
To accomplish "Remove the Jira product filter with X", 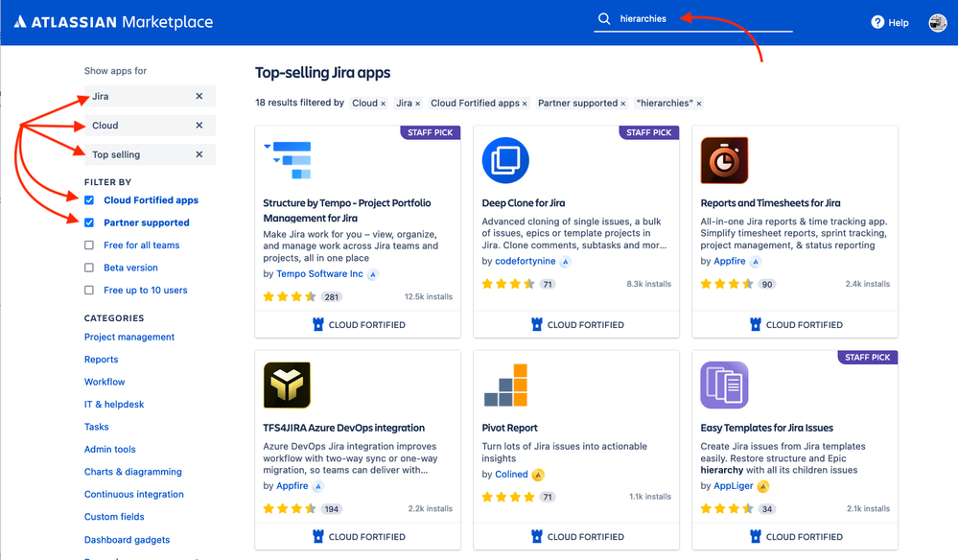I will pyautogui.click(x=199, y=96).
